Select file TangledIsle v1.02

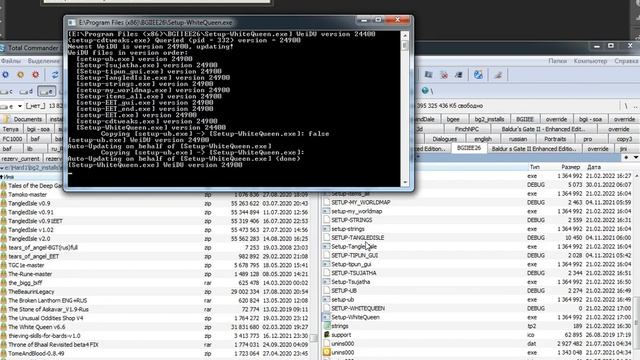point(31,230)
